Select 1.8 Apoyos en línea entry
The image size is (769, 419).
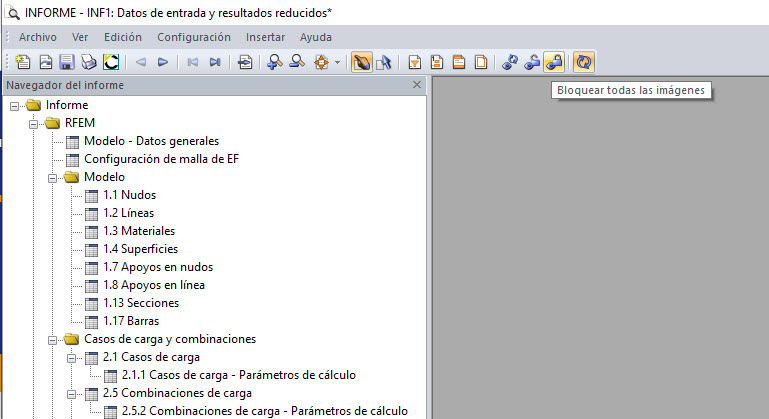coord(154,285)
